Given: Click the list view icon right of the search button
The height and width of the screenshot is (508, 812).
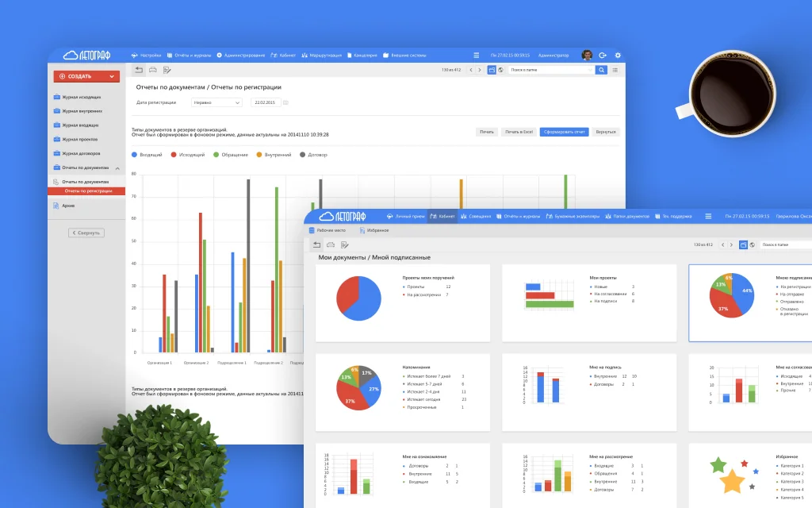Looking at the screenshot, I should [x=615, y=70].
